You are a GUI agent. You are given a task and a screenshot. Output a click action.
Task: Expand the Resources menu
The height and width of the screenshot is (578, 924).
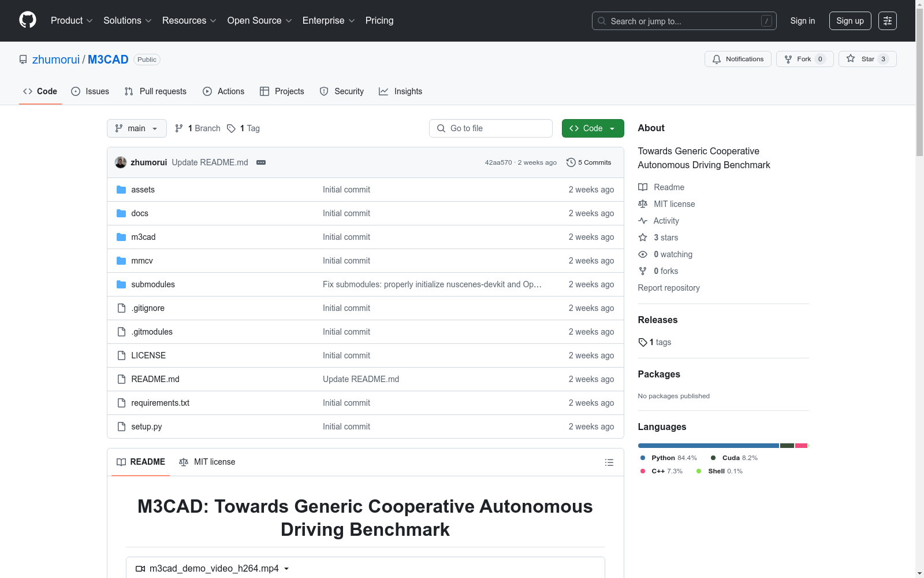(x=189, y=21)
